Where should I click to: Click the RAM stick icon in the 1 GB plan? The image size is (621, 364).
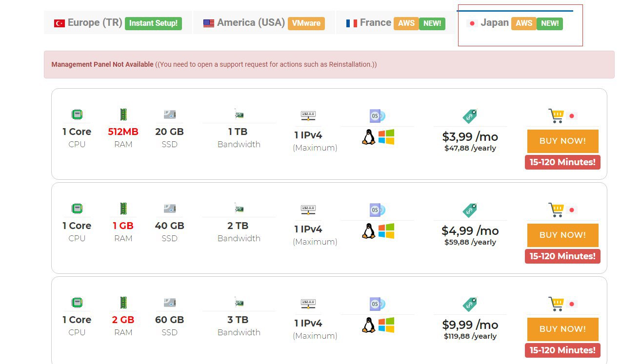click(x=123, y=209)
